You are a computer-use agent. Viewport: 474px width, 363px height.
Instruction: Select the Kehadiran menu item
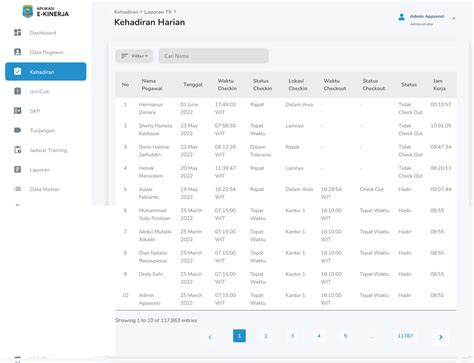46,72
